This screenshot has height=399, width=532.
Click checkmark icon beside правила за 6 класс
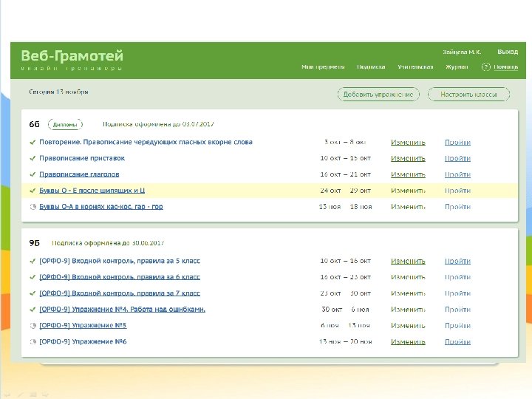click(33, 277)
